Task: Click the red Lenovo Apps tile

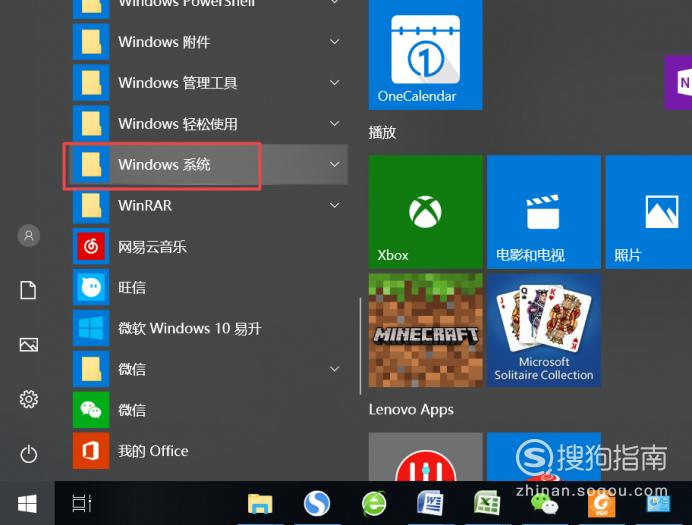Action: tap(425, 457)
